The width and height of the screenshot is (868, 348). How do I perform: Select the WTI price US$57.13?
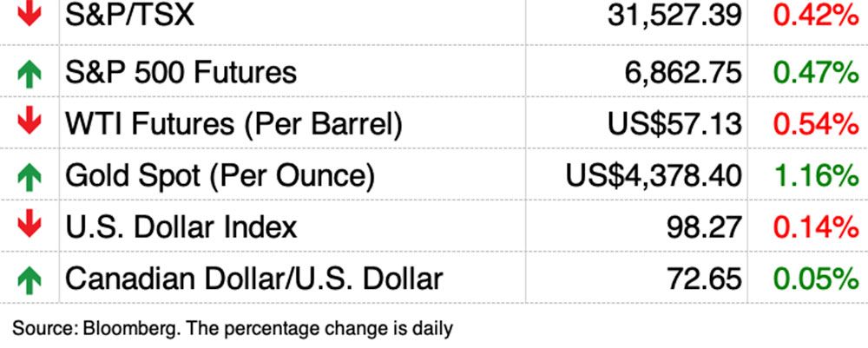coord(675,124)
